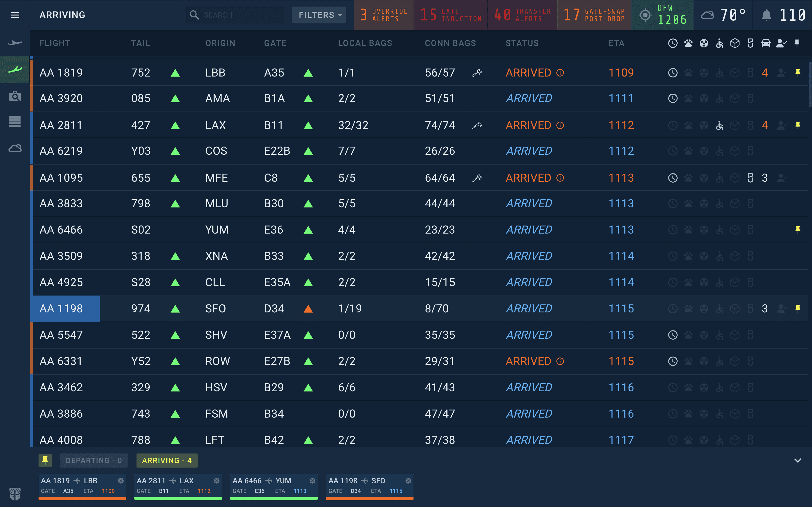This screenshot has height=507, width=812.
Task: Remove AA 2811 LAX pinned card
Action: (x=216, y=480)
